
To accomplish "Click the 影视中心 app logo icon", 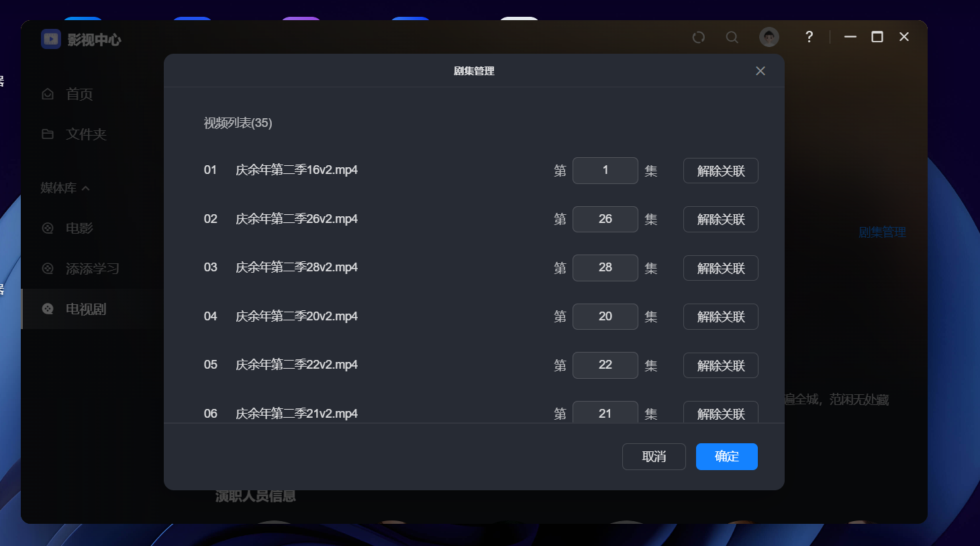I will [x=51, y=39].
